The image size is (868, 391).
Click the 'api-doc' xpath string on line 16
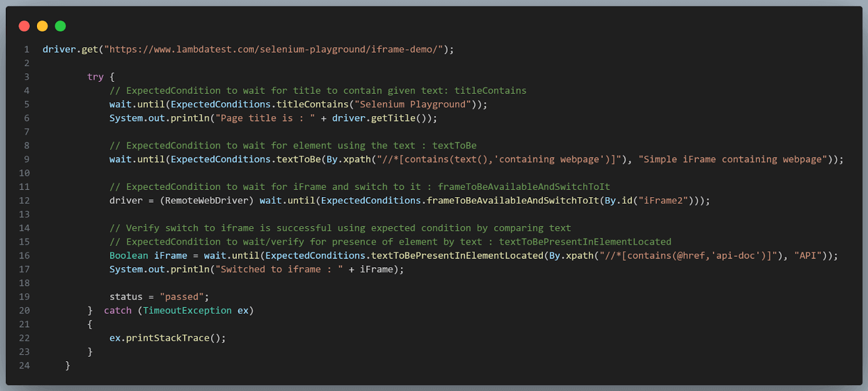[x=688, y=256]
